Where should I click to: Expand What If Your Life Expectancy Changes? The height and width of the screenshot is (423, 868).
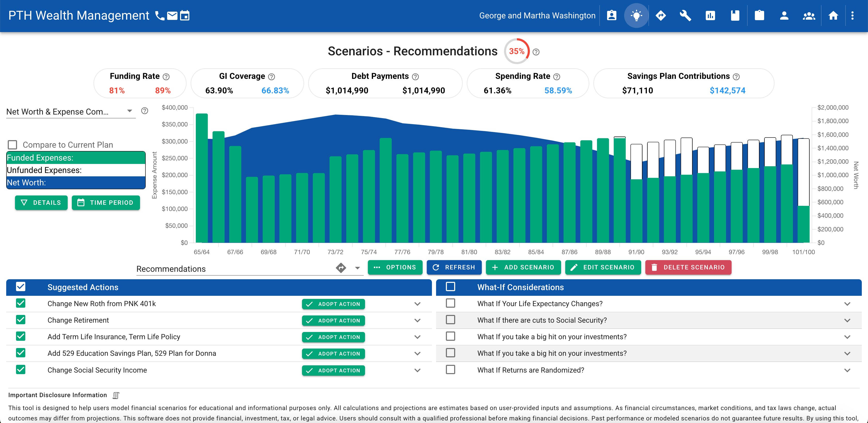[x=847, y=304]
